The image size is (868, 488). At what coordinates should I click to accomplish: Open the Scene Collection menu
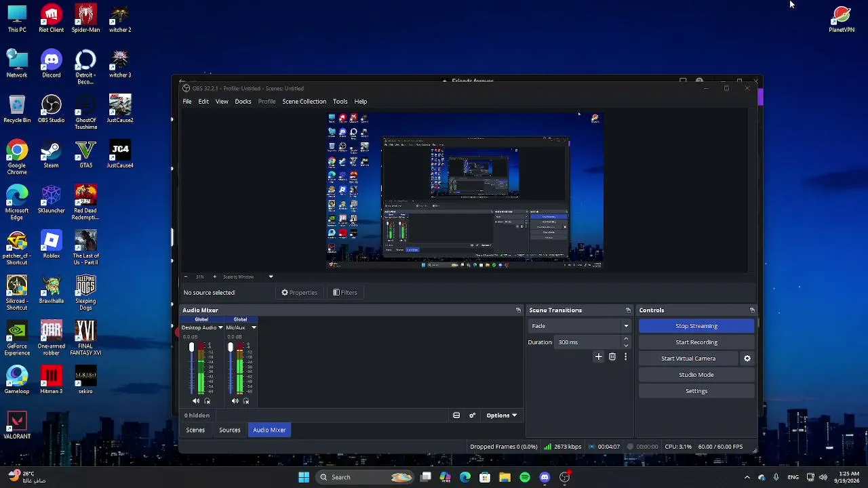pos(304,102)
